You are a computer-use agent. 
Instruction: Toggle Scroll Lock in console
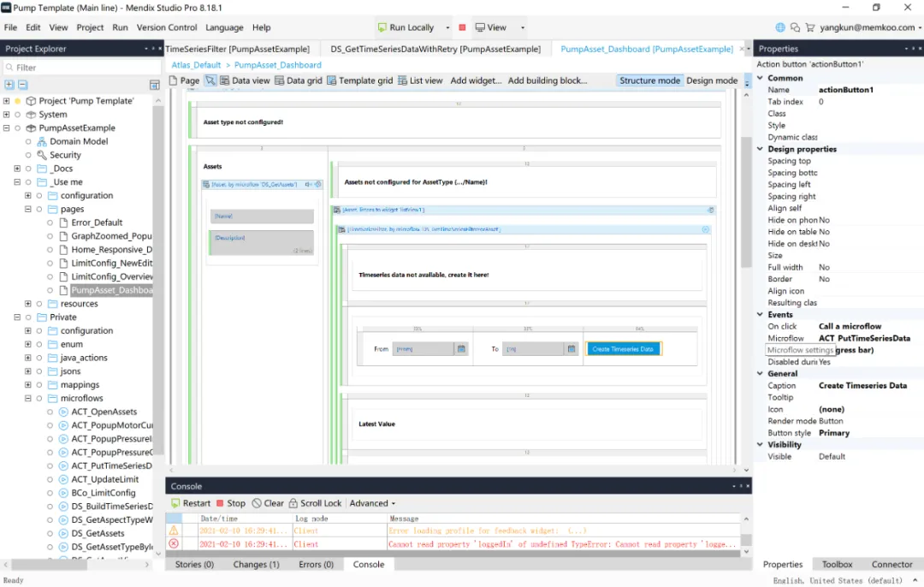(315, 503)
